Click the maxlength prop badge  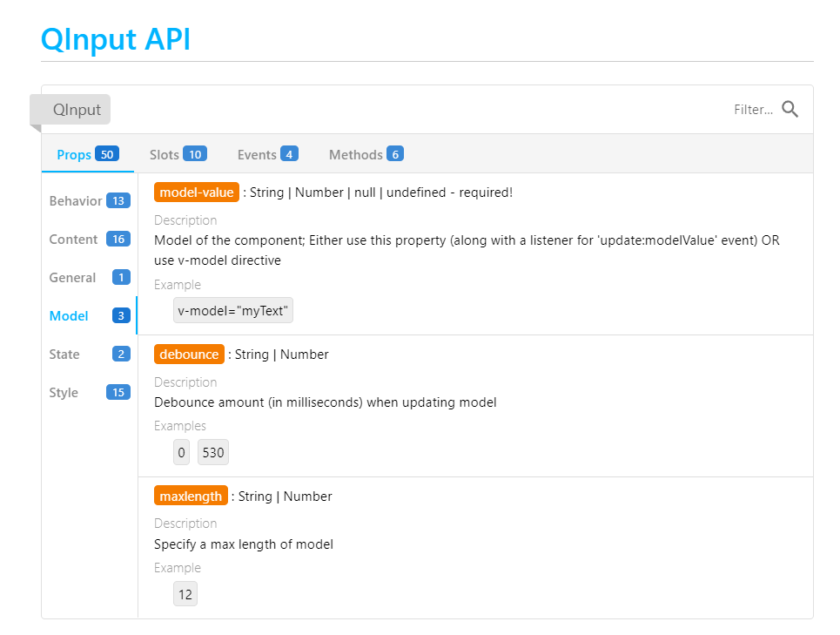click(191, 496)
